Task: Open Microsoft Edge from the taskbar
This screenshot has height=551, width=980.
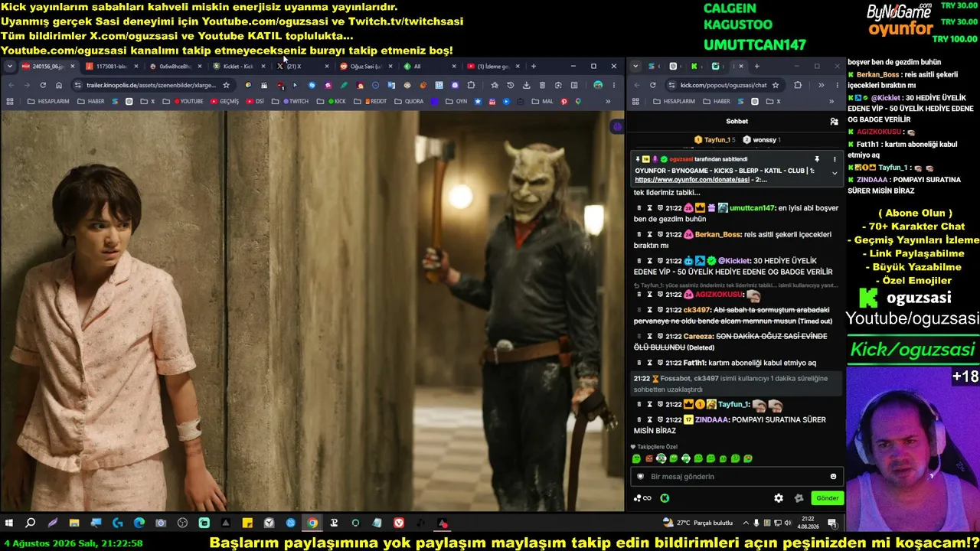Action: coord(139,523)
